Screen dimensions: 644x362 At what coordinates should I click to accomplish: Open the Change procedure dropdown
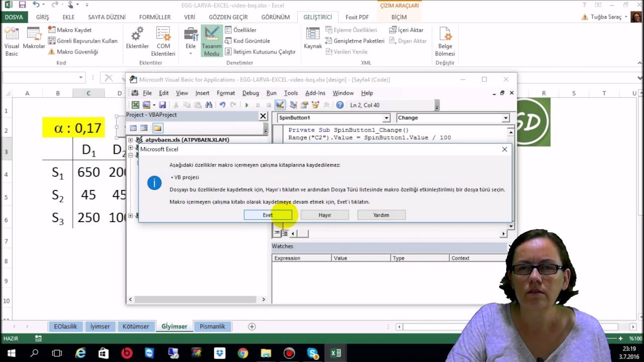coord(506,118)
